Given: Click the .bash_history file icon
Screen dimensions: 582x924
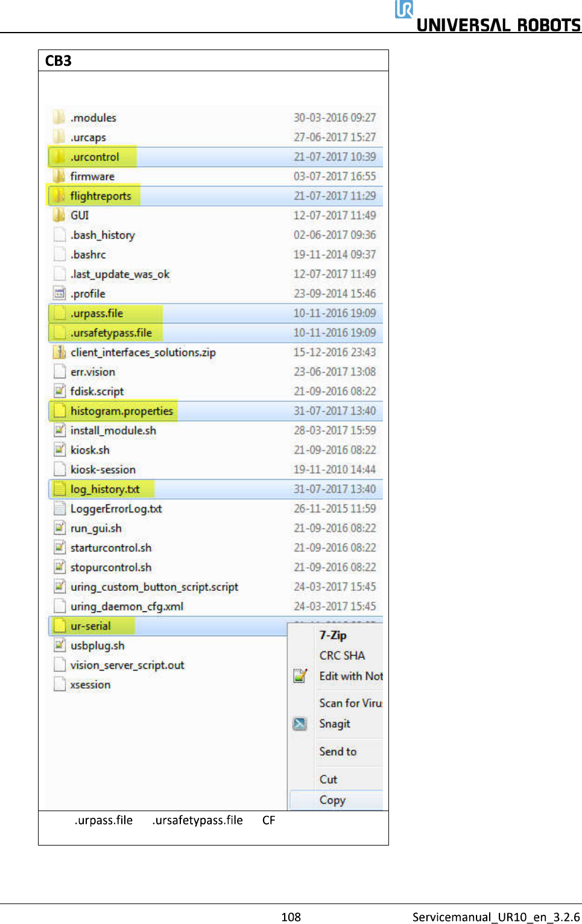Looking at the screenshot, I should click(x=59, y=235).
